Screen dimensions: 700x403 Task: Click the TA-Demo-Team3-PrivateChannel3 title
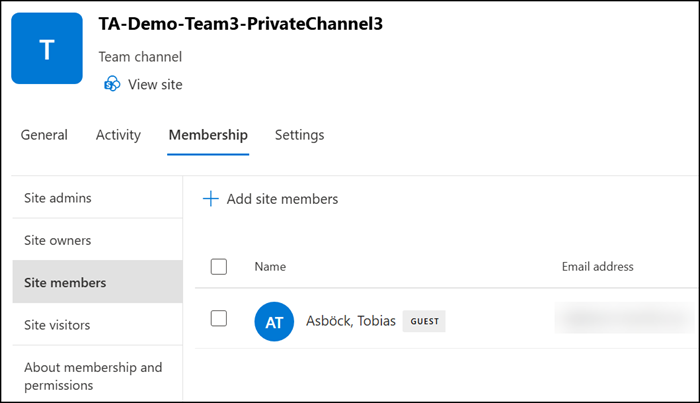click(x=241, y=24)
